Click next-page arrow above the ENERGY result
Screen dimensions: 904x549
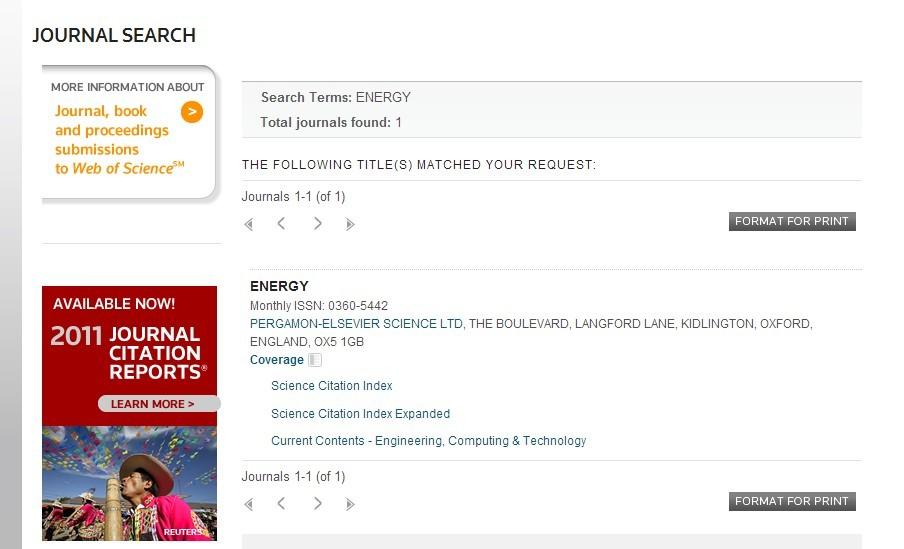(317, 224)
